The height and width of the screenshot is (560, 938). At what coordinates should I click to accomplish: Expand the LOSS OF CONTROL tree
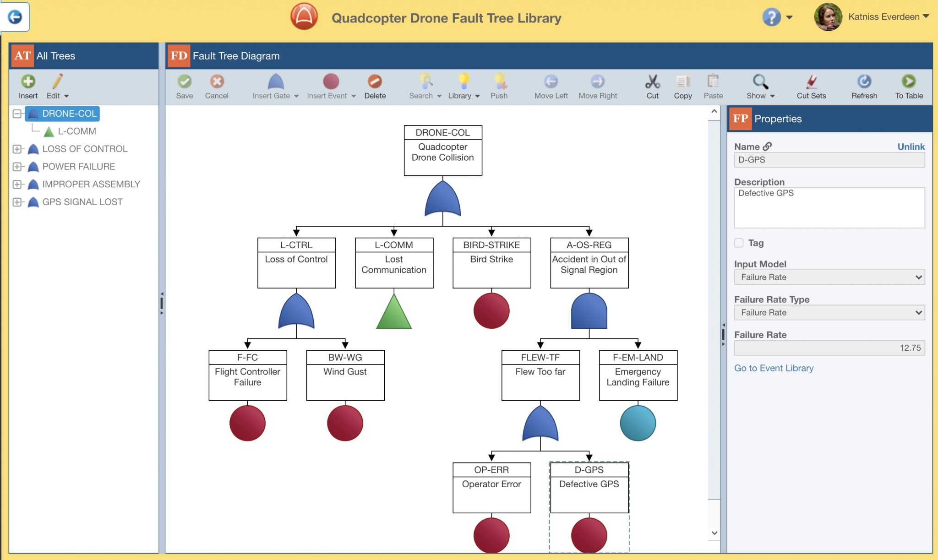[x=18, y=149]
